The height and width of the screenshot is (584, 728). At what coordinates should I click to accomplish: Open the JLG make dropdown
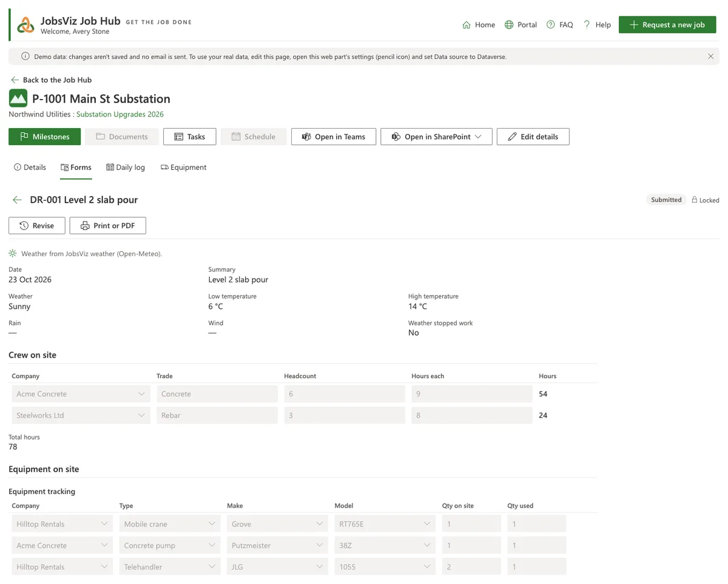click(x=277, y=567)
